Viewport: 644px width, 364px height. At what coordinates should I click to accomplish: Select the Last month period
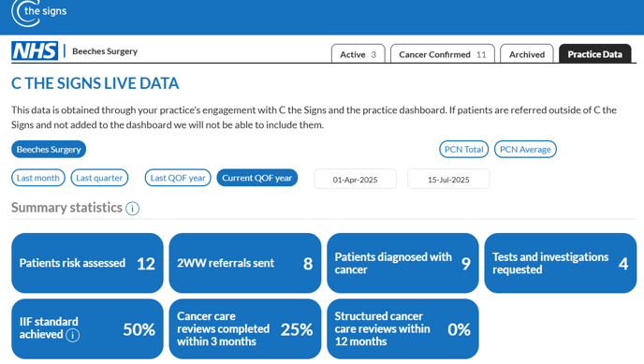tap(38, 178)
